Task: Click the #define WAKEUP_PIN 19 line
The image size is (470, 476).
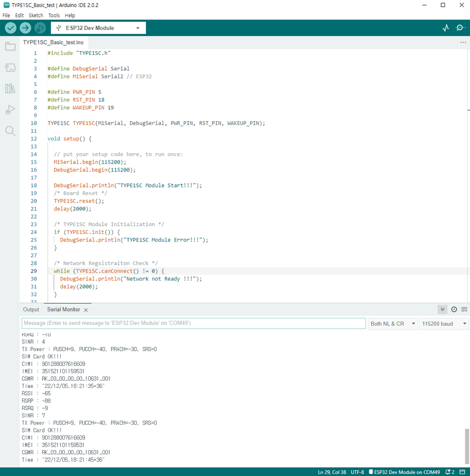Action: [80, 108]
